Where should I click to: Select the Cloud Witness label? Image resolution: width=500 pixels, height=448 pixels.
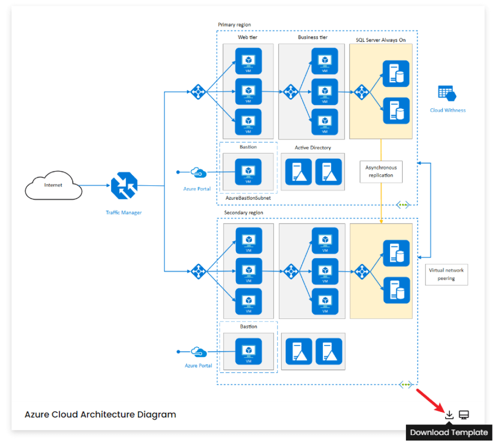[x=447, y=110]
